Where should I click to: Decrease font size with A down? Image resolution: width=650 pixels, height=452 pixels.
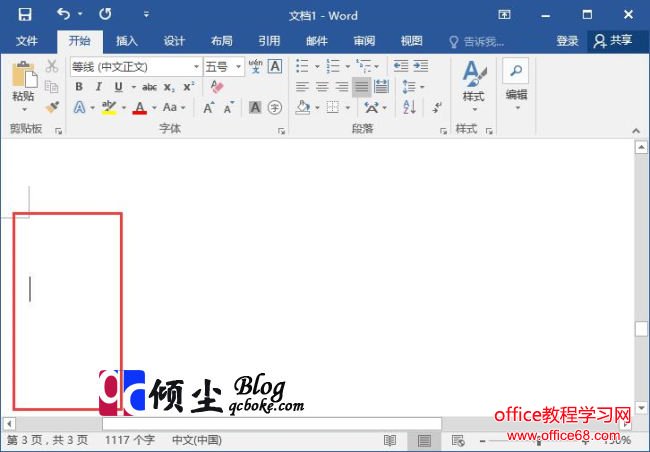[229, 108]
